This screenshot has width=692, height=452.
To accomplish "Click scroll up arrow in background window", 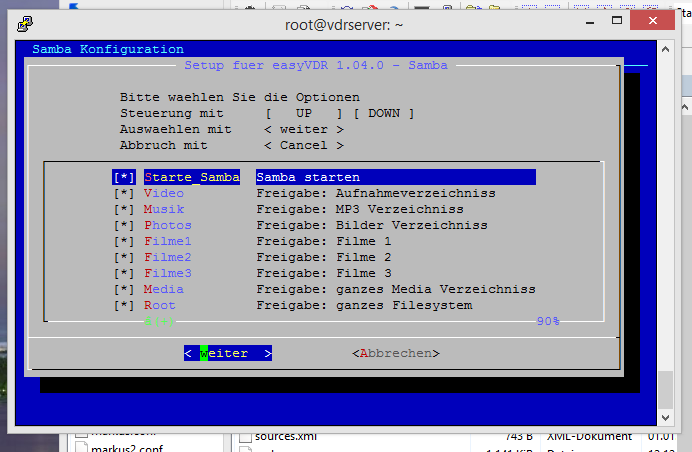I will [685, 107].
